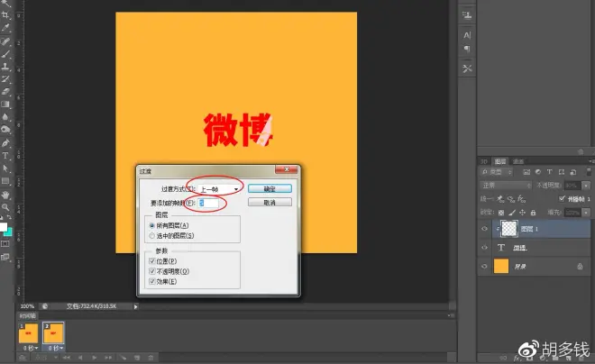
Task: Toggle 不透明度(O) checkbox
Action: [x=152, y=271]
